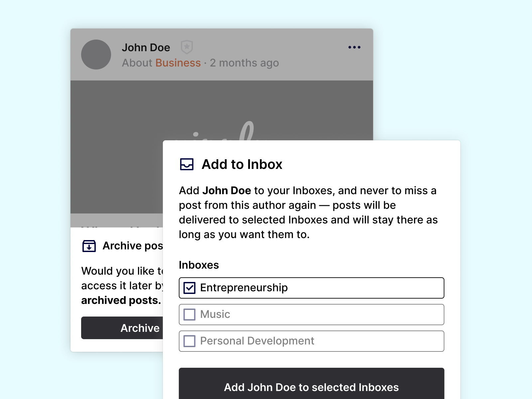Viewport: 532px width, 399px height.
Task: Open the three-dot post options menu
Action: (x=354, y=47)
